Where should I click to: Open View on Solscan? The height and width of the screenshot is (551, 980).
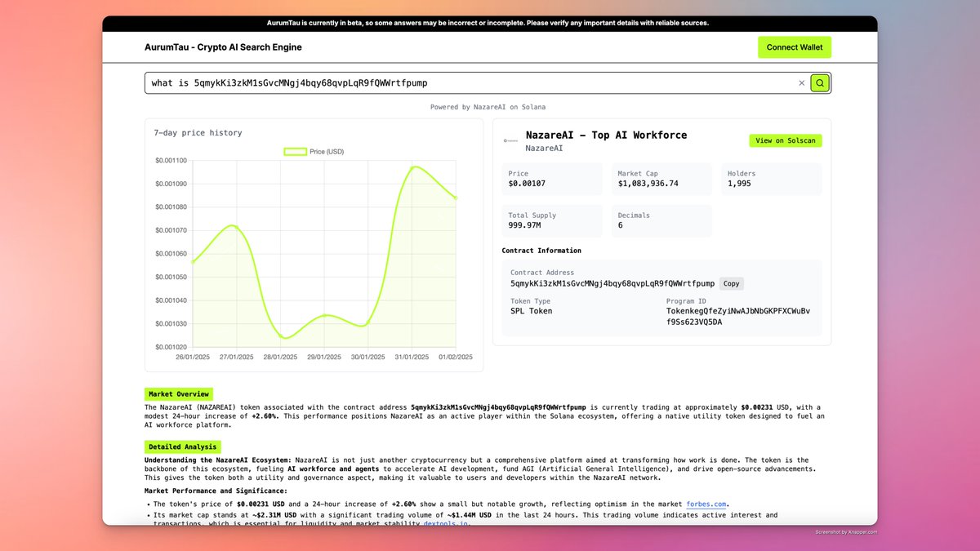click(786, 140)
